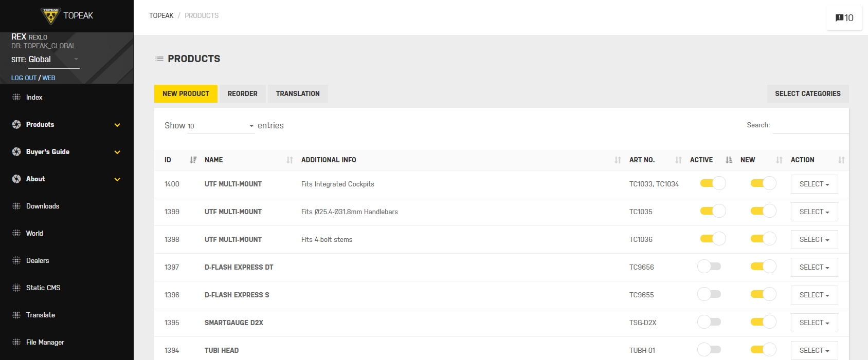Enable Active switch for D-Flash Express DT

point(710,267)
